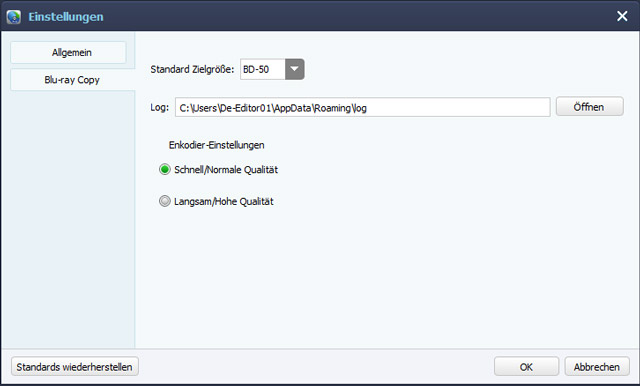Open the Allgemein settings tab
This screenshot has width=640, height=386.
[x=68, y=53]
